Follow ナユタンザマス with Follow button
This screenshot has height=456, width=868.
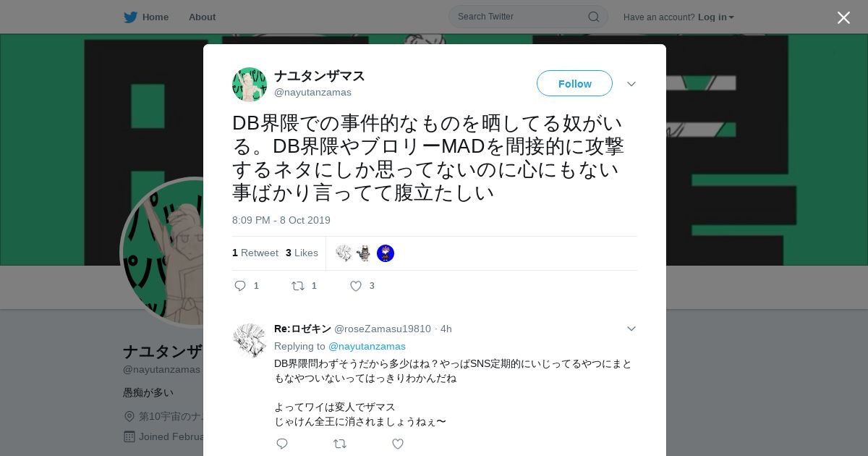(574, 83)
